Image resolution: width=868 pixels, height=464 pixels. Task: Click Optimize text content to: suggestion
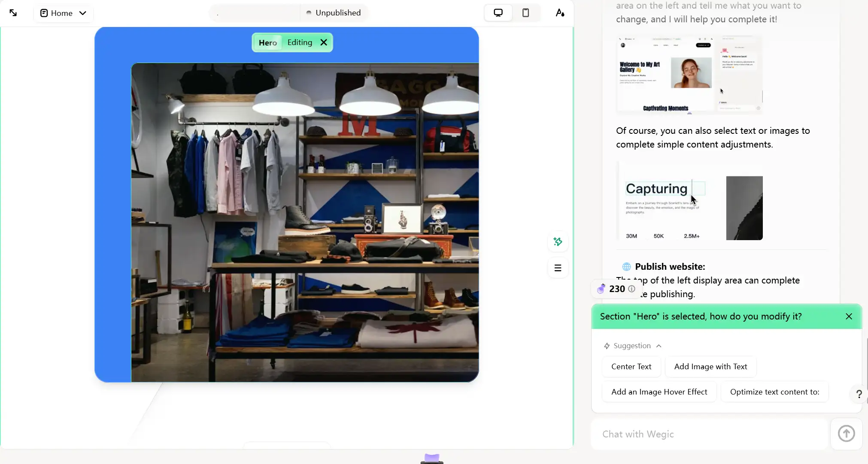(x=774, y=392)
